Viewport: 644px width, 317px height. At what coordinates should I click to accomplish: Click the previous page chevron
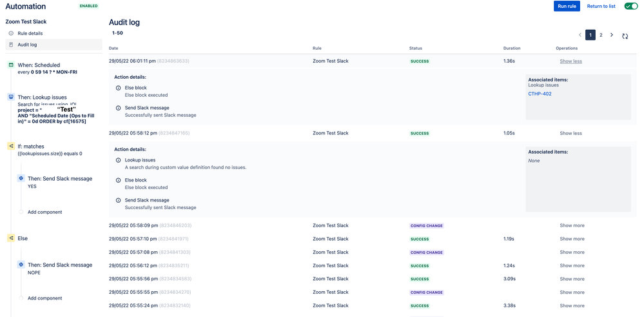tap(580, 36)
